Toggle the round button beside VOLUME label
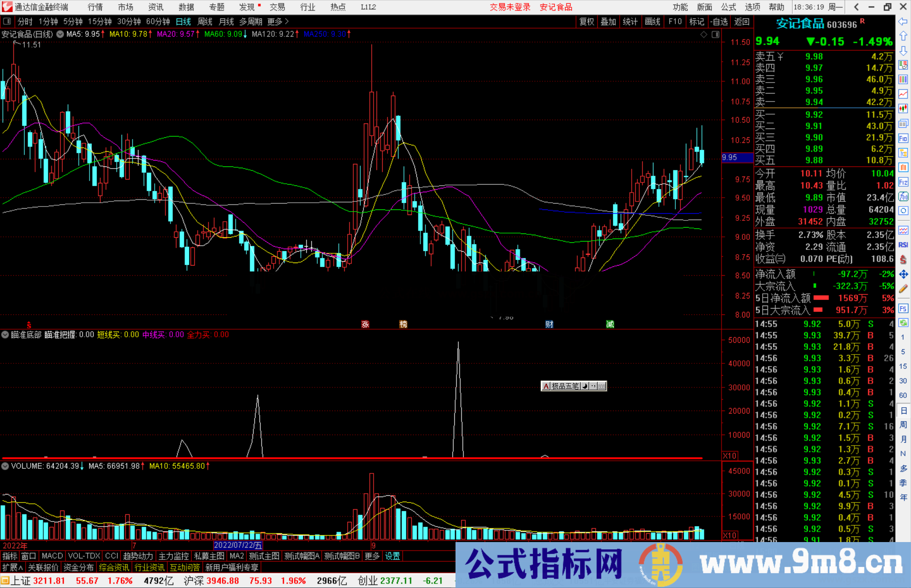Screen dimensions: 911x588 5,466
